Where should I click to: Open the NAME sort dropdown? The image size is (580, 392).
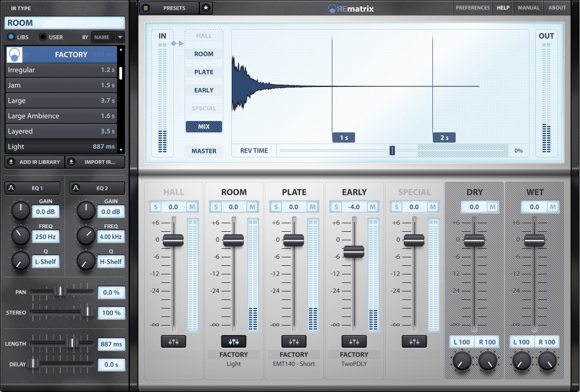click(x=107, y=37)
